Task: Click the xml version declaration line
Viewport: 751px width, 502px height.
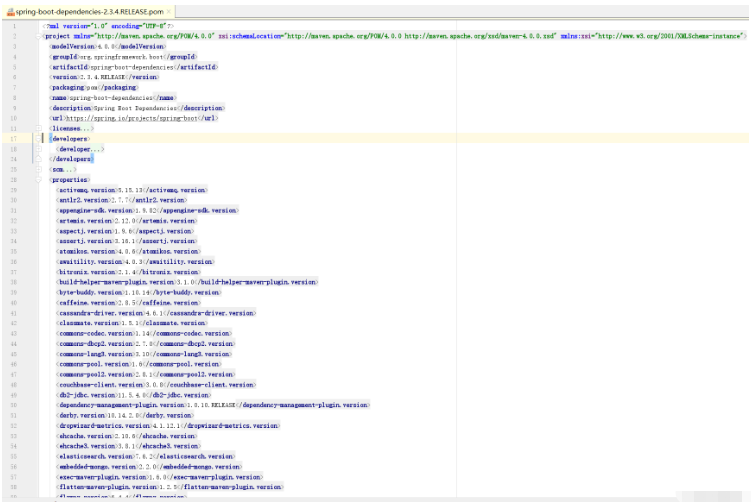Action: [108, 26]
